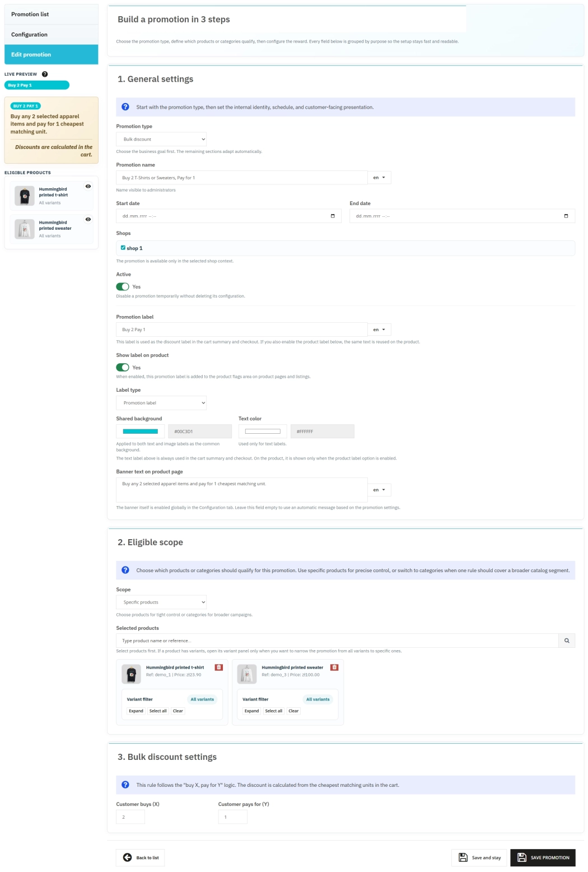588x872 pixels.
Task: Disable the Active toggle
Action: pyautogui.click(x=122, y=286)
